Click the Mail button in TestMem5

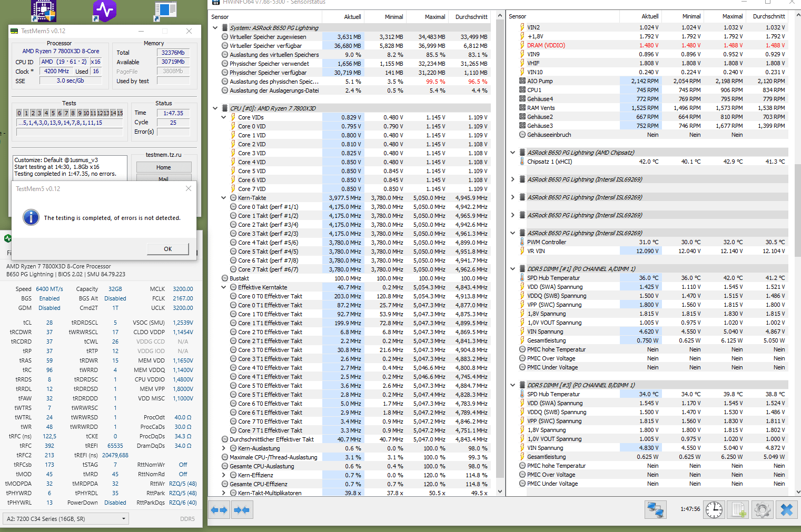click(164, 178)
